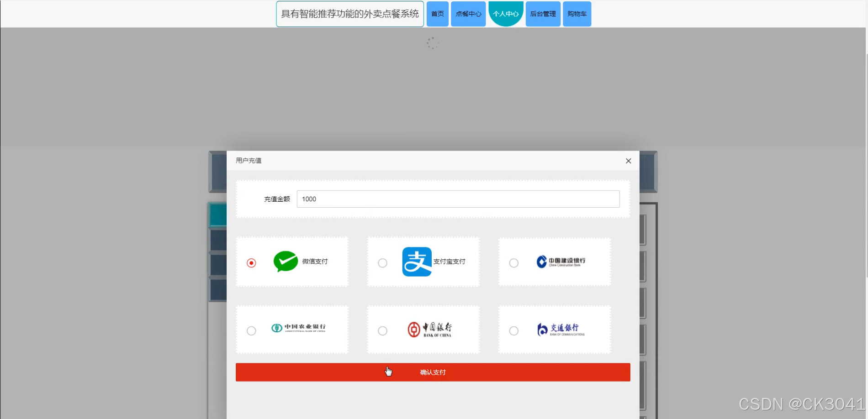Click the red 确认支付 button

tap(433, 372)
